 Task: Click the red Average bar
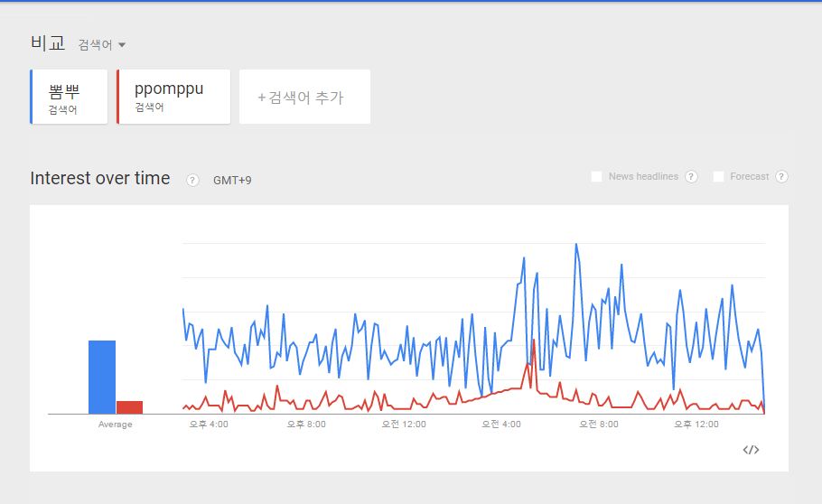[129, 406]
